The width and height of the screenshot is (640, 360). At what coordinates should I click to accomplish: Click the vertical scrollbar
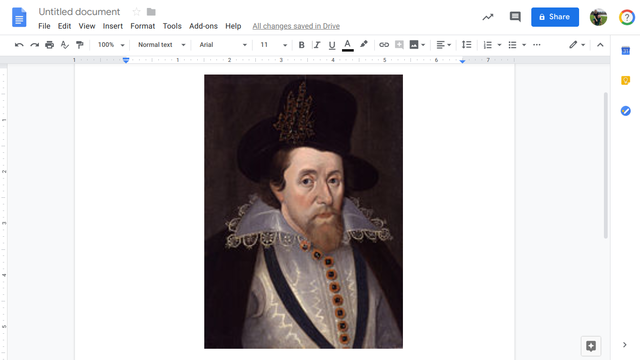click(x=606, y=165)
